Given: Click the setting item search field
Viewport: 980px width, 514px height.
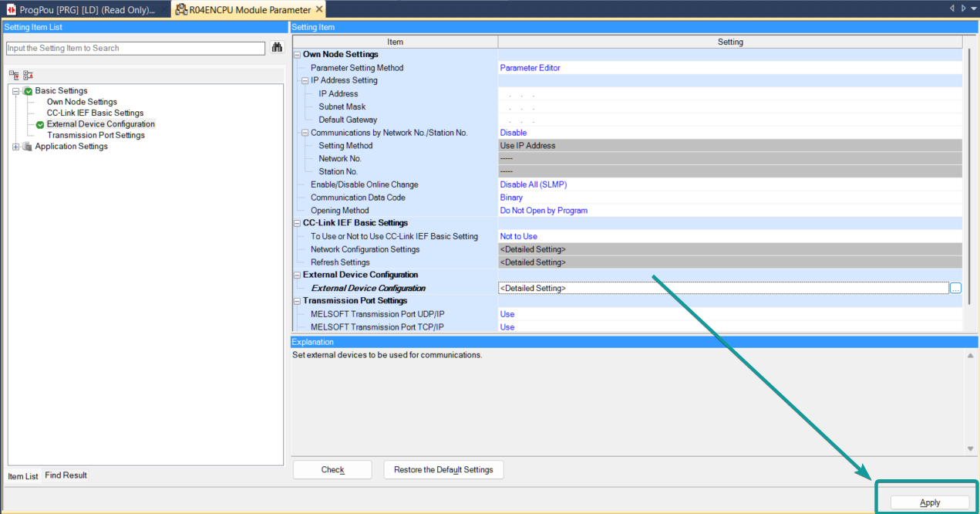Looking at the screenshot, I should point(136,48).
